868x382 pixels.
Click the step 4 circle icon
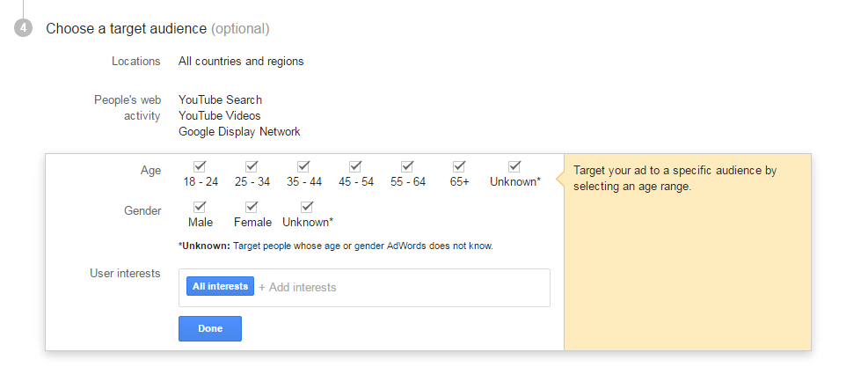[24, 28]
